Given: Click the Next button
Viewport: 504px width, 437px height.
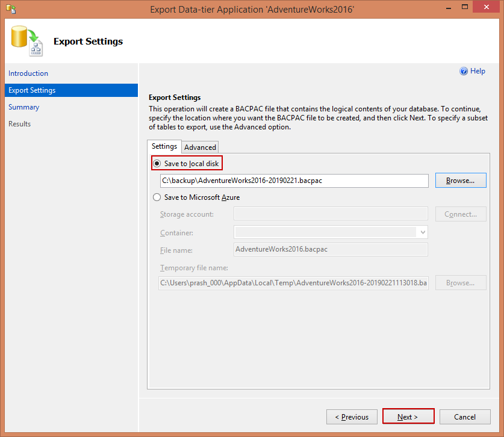Looking at the screenshot, I should (x=408, y=417).
